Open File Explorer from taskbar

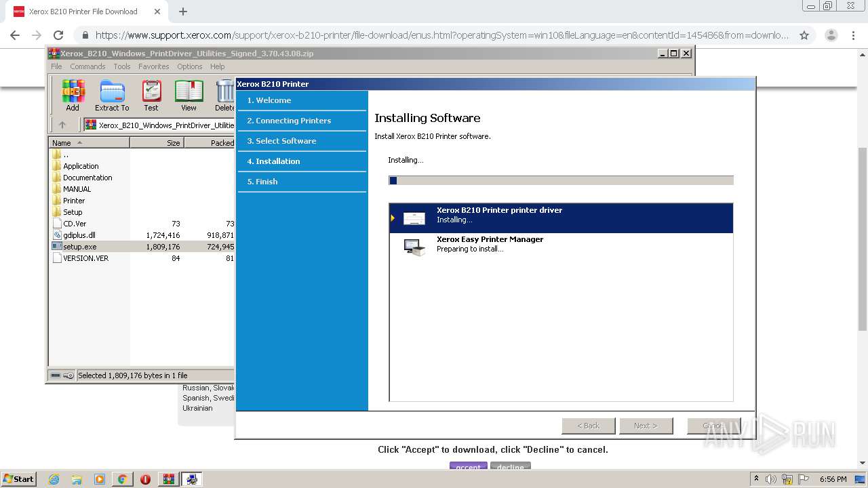click(77, 479)
